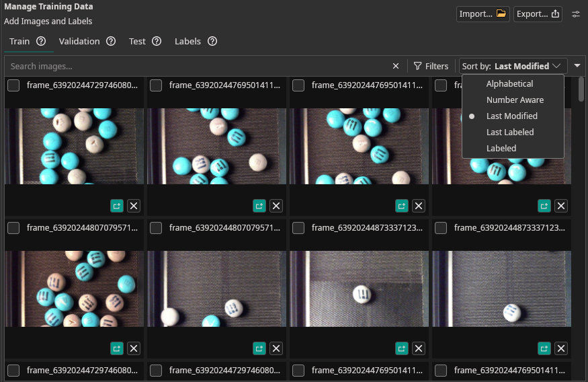Image resolution: width=588 pixels, height=382 pixels.
Task: Move third top-row frame_63920244769501411 image
Action: pyautogui.click(x=402, y=206)
